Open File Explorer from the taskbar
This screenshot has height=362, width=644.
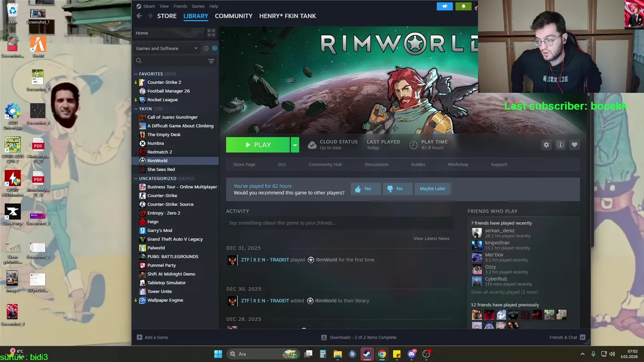point(338,354)
